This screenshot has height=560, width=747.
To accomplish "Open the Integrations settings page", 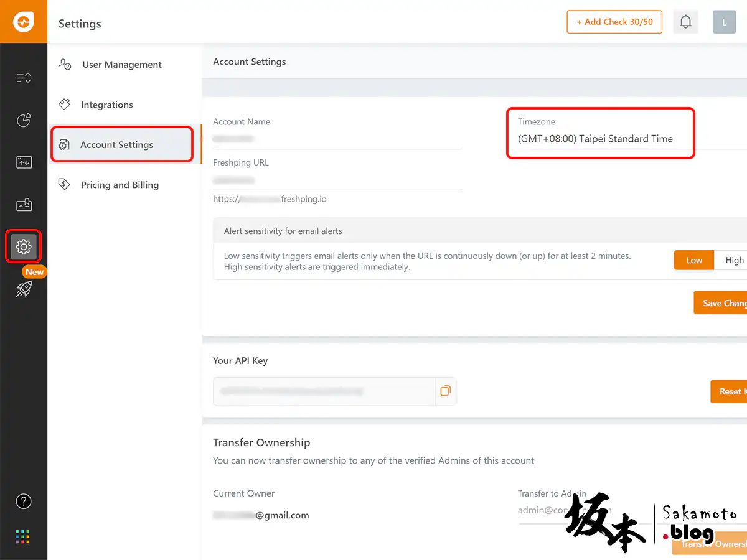I will pyautogui.click(x=106, y=105).
